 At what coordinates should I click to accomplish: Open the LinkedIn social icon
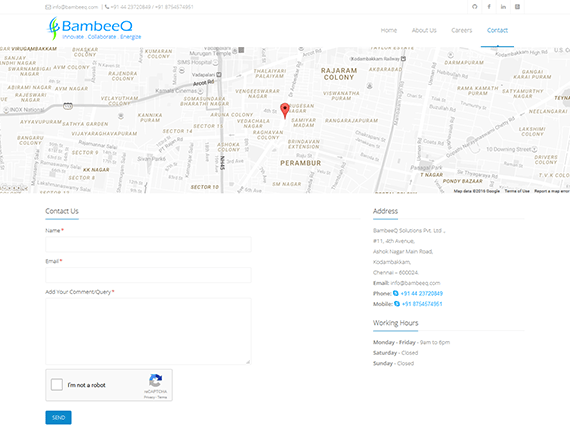(503, 7)
